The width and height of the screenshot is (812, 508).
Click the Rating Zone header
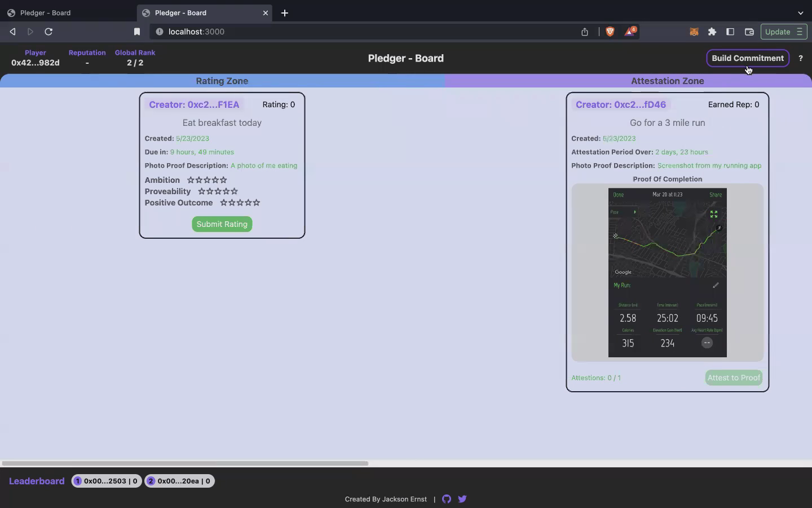(222, 81)
